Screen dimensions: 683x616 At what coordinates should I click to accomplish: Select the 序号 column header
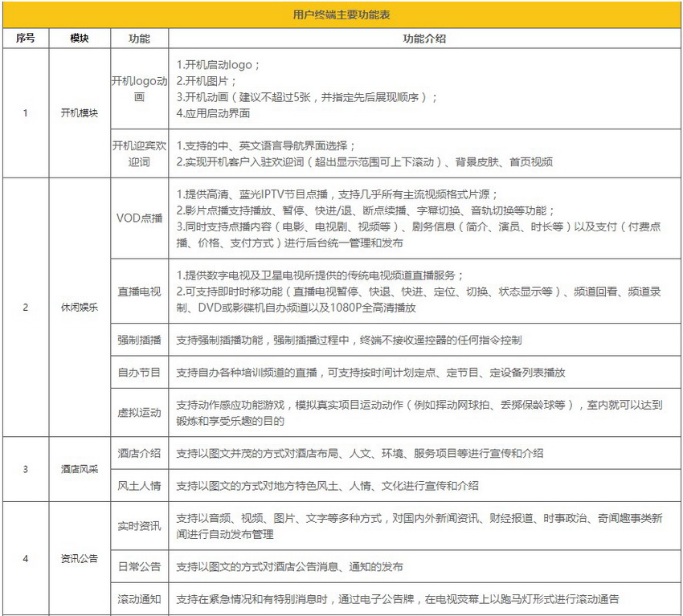pyautogui.click(x=26, y=39)
